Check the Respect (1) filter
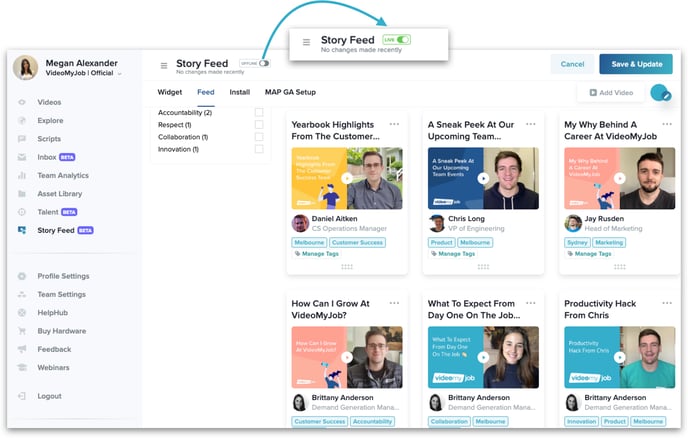The width and height of the screenshot is (688, 438). click(259, 125)
